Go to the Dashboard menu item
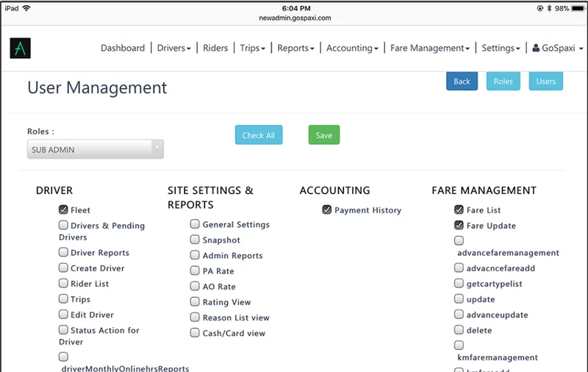The height and width of the screenshot is (372, 588). click(x=123, y=48)
